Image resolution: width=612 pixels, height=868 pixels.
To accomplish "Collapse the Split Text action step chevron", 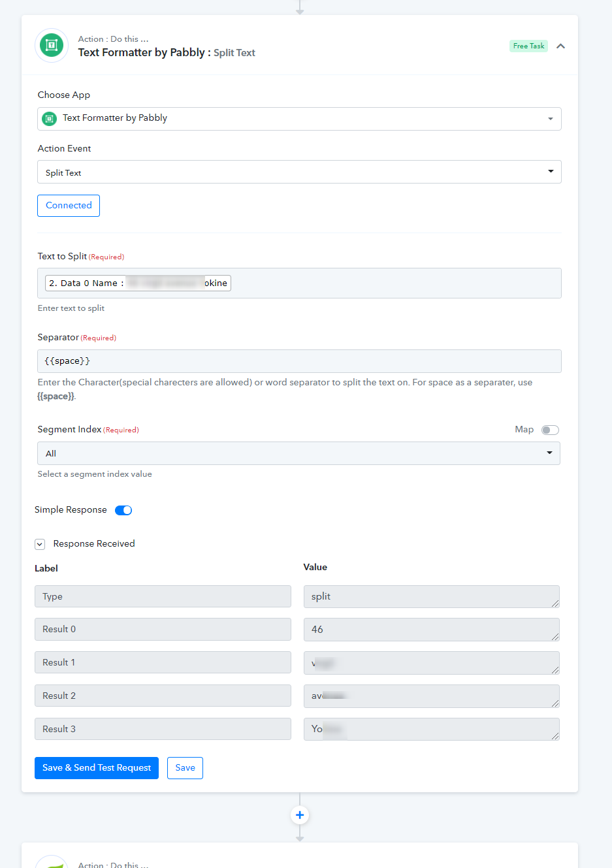I will click(560, 46).
